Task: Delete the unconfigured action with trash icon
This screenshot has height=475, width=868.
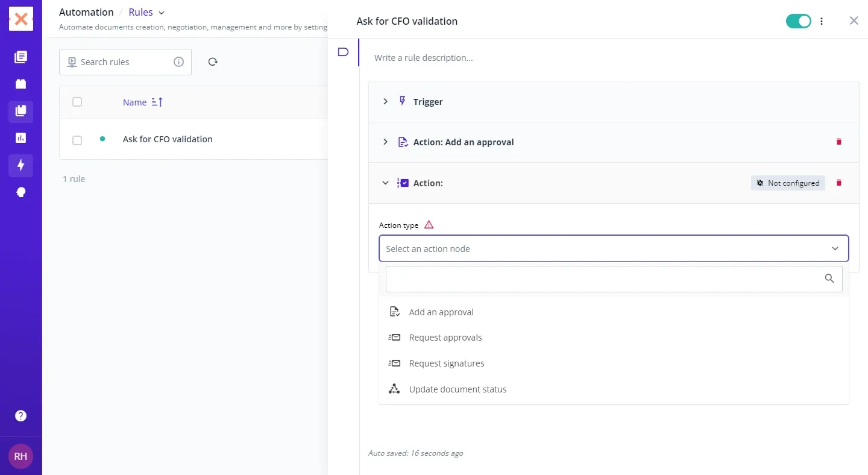Action: (838, 183)
